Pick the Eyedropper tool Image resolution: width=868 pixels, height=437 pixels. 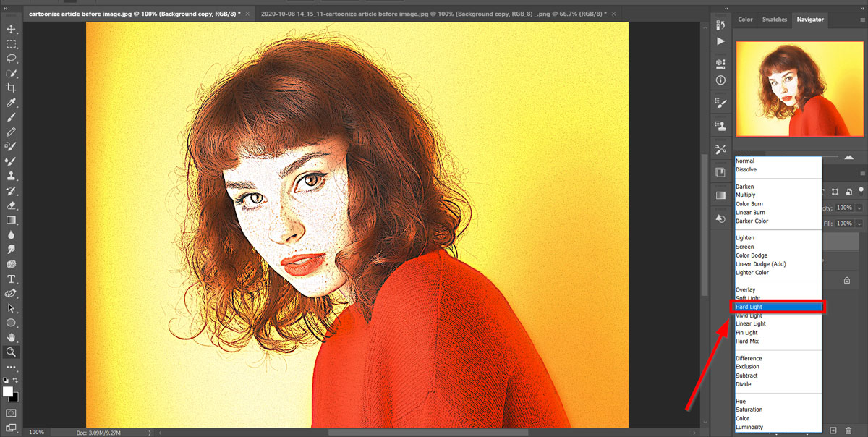[x=11, y=103]
